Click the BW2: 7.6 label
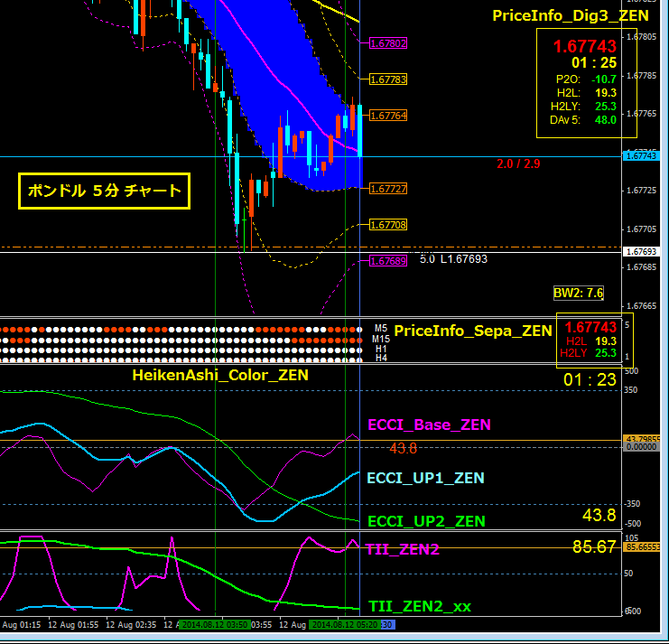Viewport: 669px width, 644px height. 579,293
